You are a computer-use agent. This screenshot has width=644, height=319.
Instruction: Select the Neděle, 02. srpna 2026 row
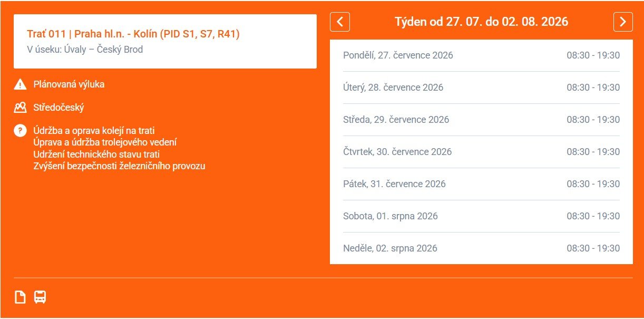(481, 248)
